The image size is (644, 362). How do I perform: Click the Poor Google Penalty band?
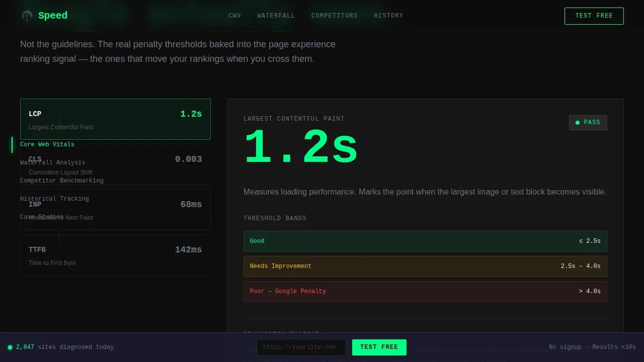pos(425,291)
